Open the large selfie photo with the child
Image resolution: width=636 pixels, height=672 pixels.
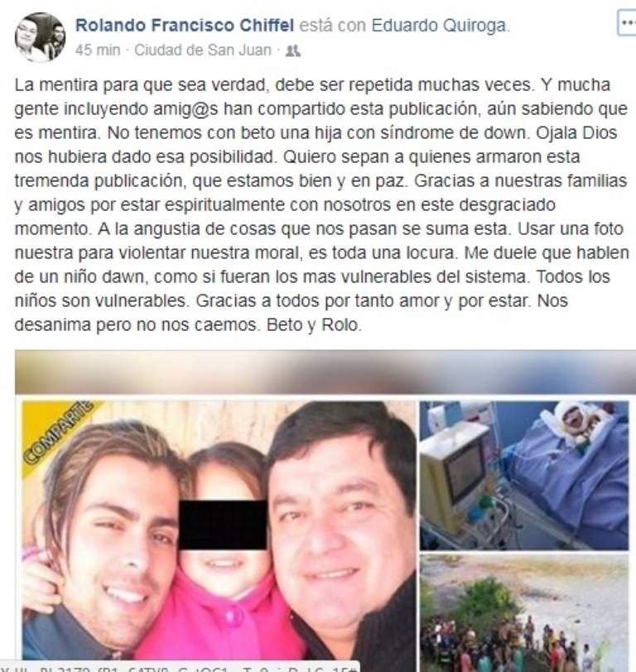219,530
